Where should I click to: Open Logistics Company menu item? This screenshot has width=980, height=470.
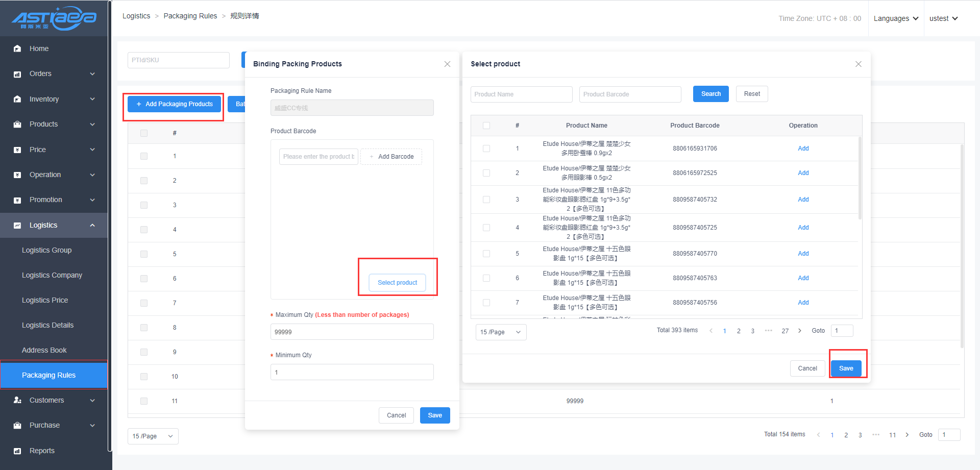(x=52, y=275)
